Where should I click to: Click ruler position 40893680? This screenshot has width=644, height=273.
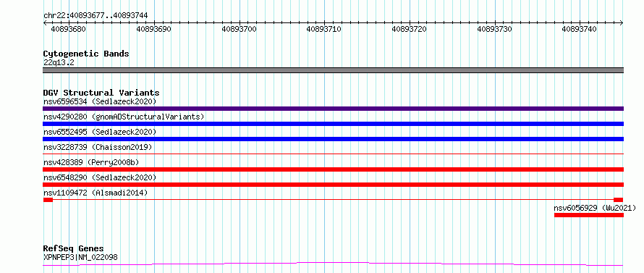click(x=68, y=29)
